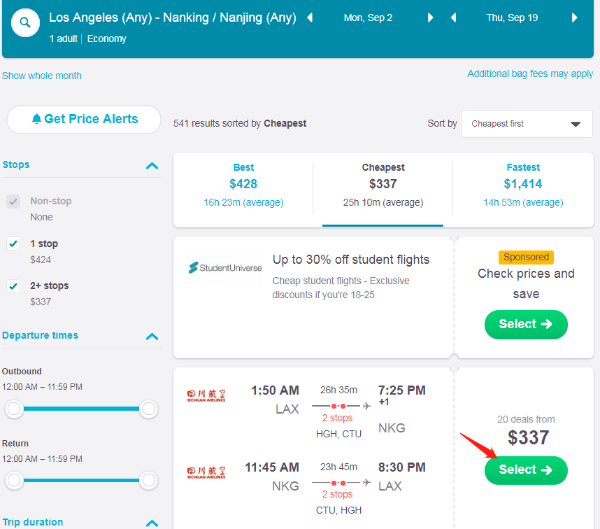Click the StudentUniverse logo

(224, 268)
